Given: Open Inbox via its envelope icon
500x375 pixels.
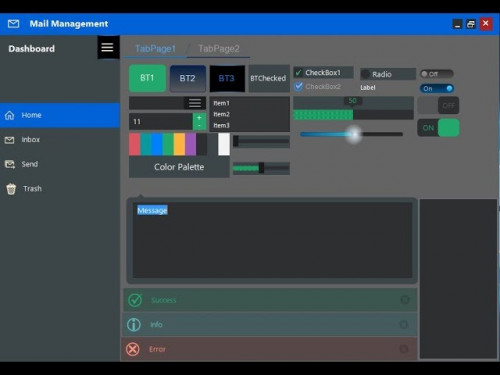Looking at the screenshot, I should [10, 140].
